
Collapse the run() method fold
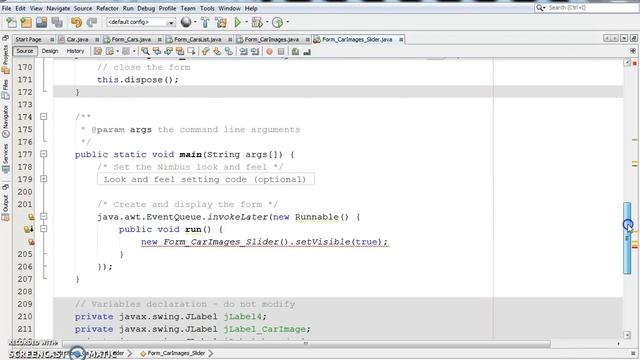point(44,229)
